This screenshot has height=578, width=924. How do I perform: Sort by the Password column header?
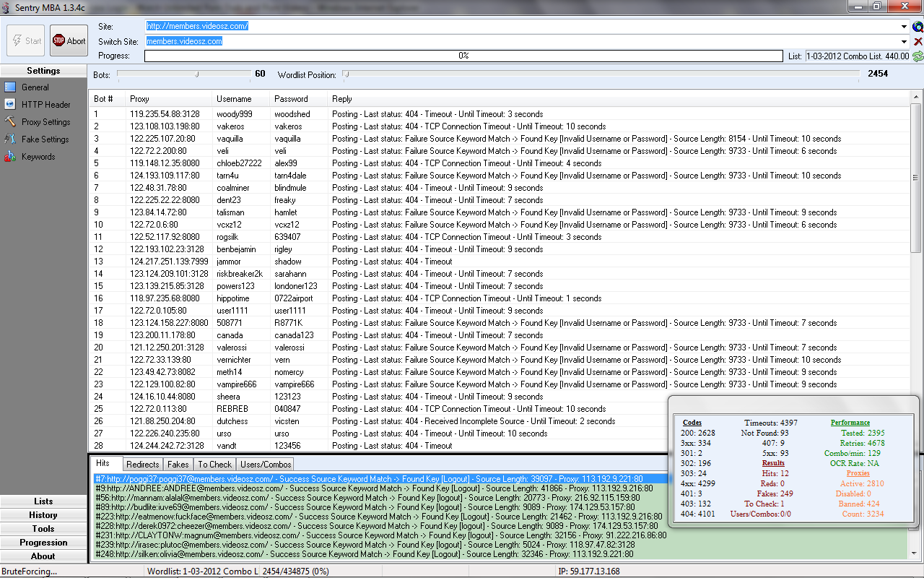(x=298, y=99)
